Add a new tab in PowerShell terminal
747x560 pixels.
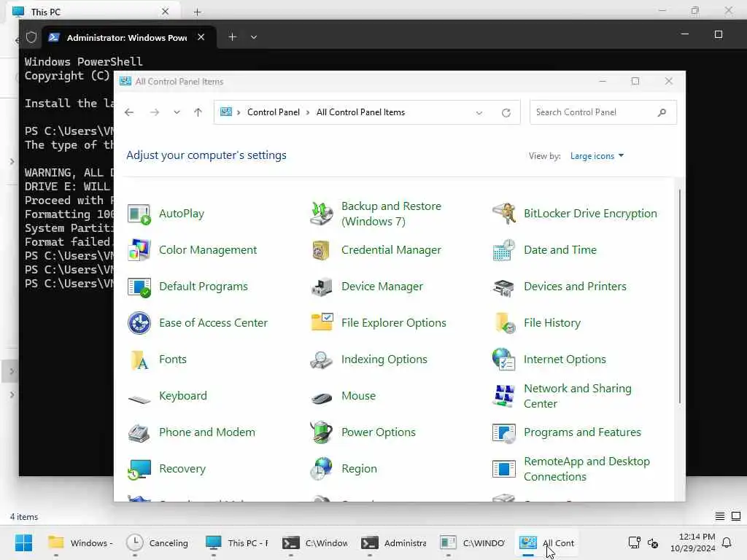coord(232,37)
